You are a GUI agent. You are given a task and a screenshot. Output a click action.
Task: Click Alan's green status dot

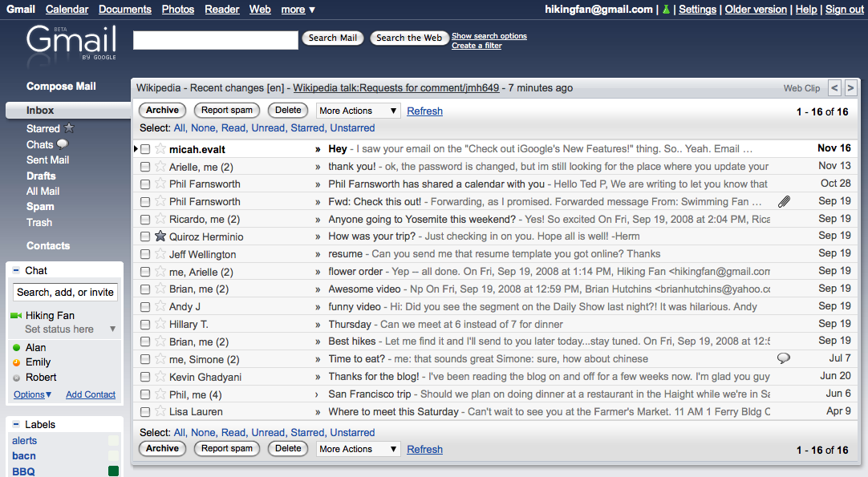(17, 347)
